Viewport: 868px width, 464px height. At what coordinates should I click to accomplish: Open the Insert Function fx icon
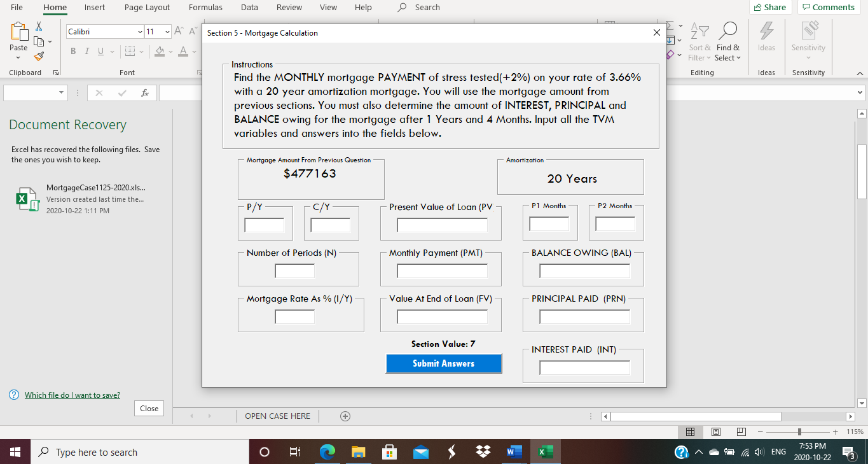[146, 92]
